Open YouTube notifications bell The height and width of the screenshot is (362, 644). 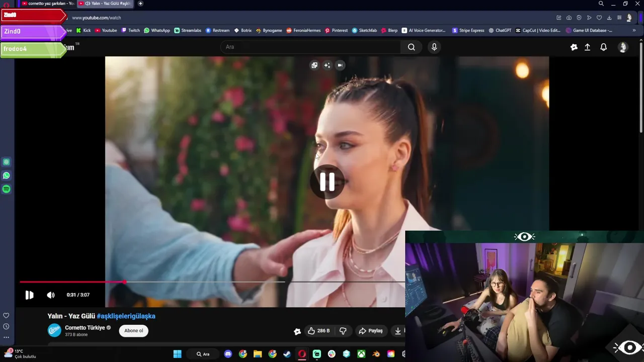(604, 47)
